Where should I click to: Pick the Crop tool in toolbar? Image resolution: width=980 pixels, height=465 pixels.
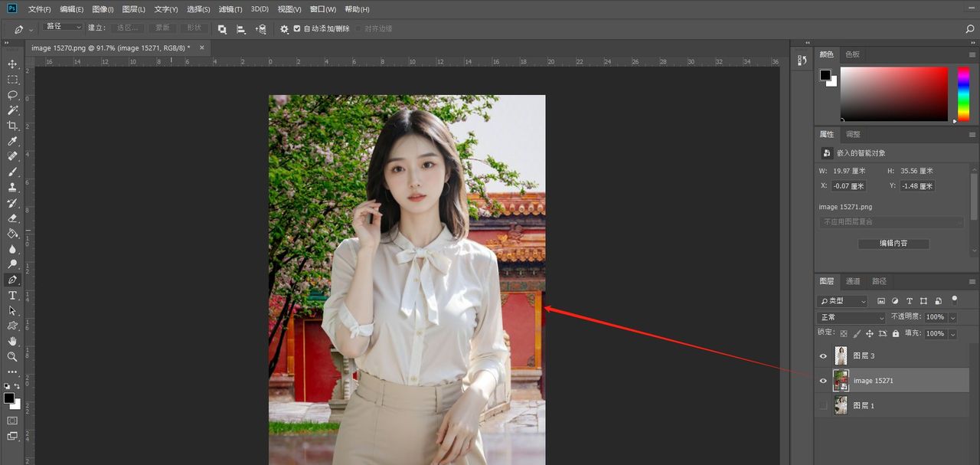tap(12, 126)
